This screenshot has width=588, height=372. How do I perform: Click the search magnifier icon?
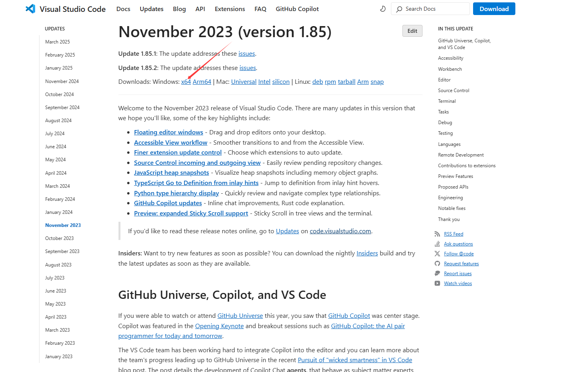click(x=399, y=9)
